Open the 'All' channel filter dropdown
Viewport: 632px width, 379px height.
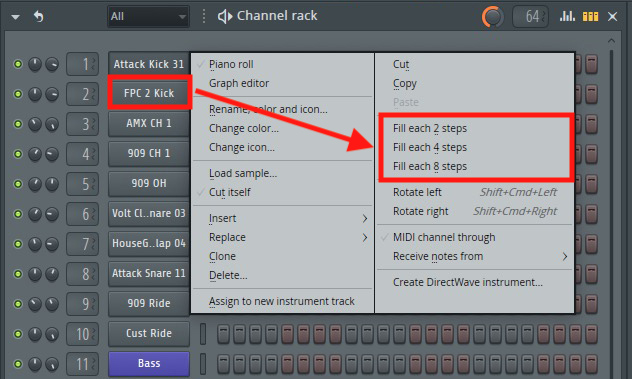pyautogui.click(x=148, y=17)
